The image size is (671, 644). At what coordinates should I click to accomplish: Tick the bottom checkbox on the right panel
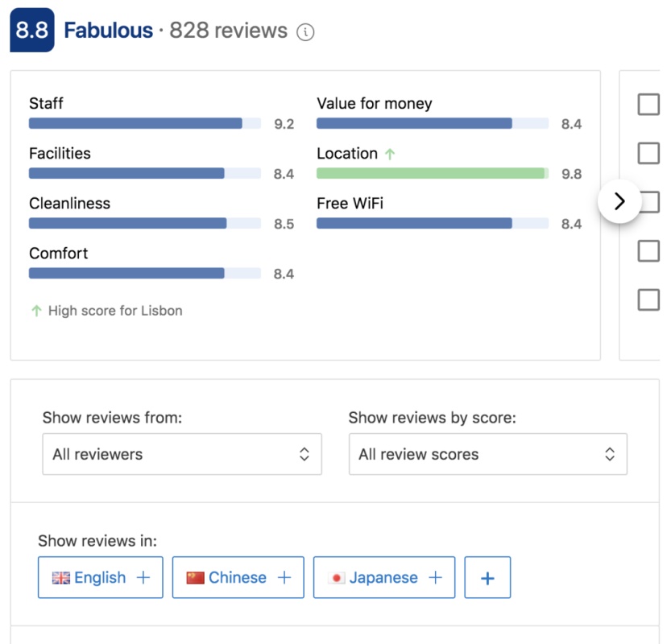click(648, 299)
